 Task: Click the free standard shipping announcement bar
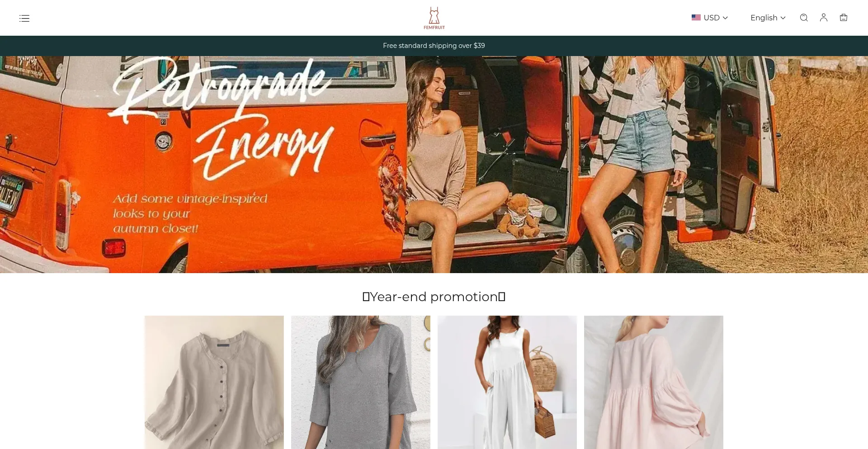(x=434, y=46)
